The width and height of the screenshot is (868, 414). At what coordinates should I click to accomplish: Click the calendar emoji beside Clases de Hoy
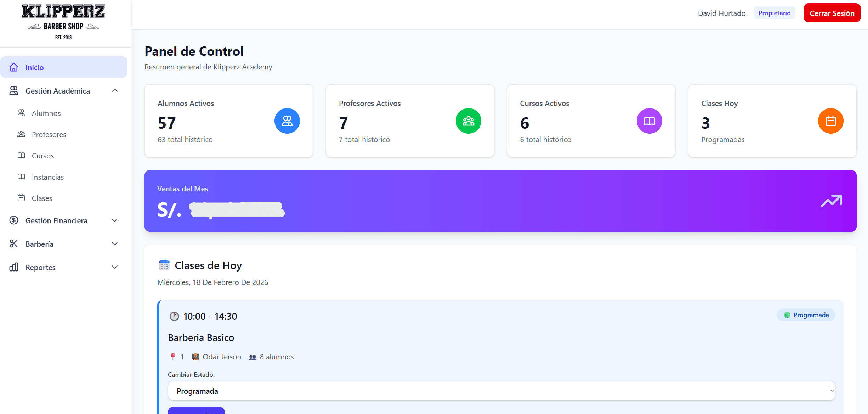pos(164,265)
